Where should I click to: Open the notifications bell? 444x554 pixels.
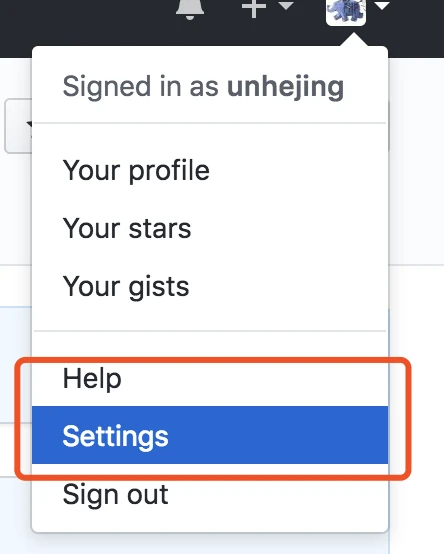(x=190, y=8)
